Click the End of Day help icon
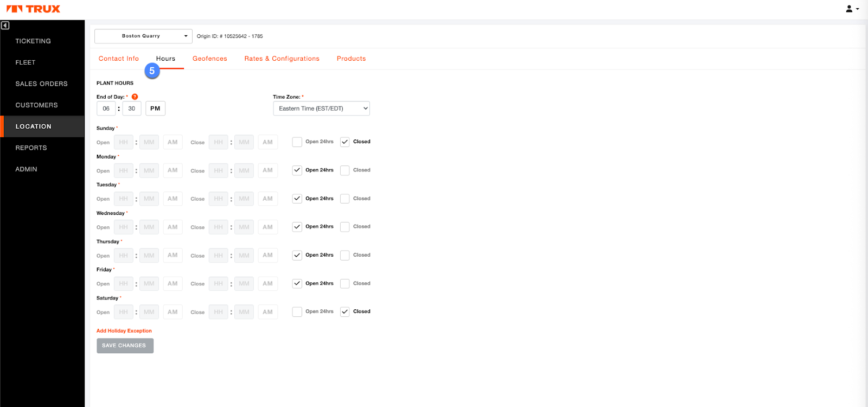Viewport: 868px width, 407px height. 135,97
